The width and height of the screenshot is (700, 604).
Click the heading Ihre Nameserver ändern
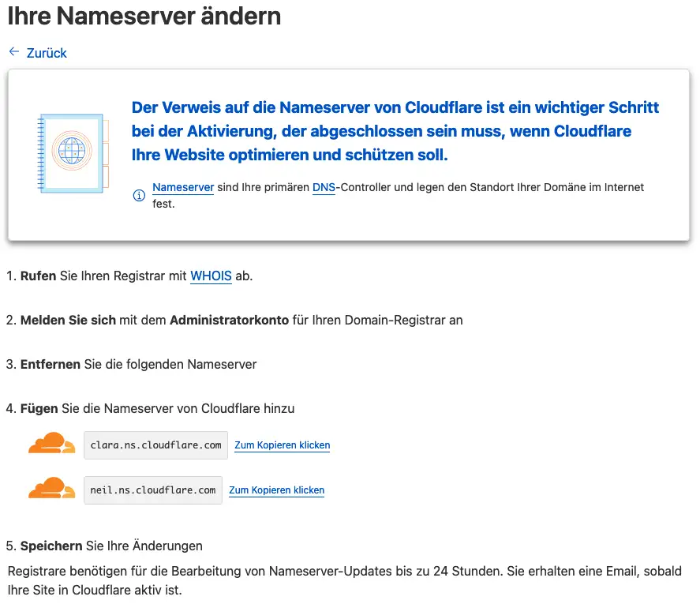click(144, 17)
